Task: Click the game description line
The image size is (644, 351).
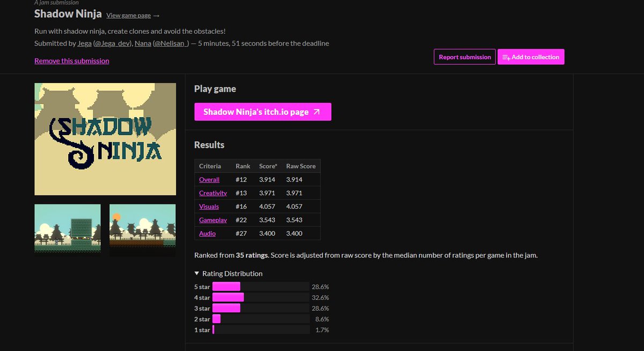Action: click(130, 31)
